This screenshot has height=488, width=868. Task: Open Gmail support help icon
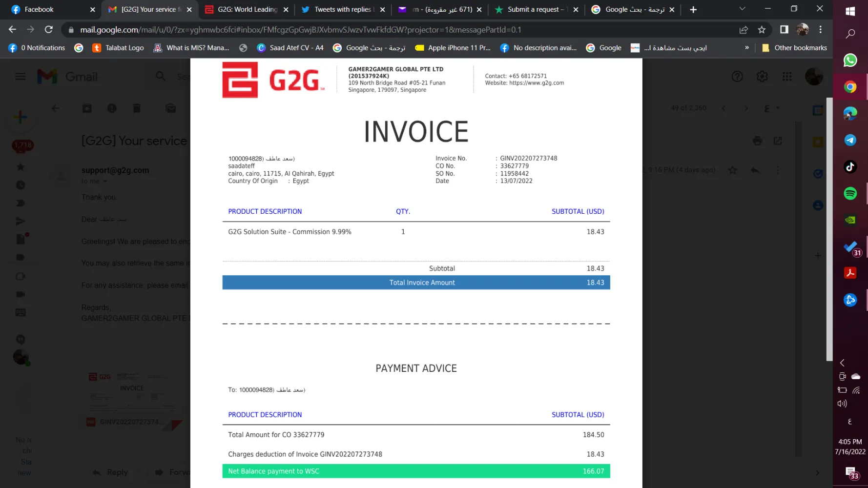click(737, 77)
